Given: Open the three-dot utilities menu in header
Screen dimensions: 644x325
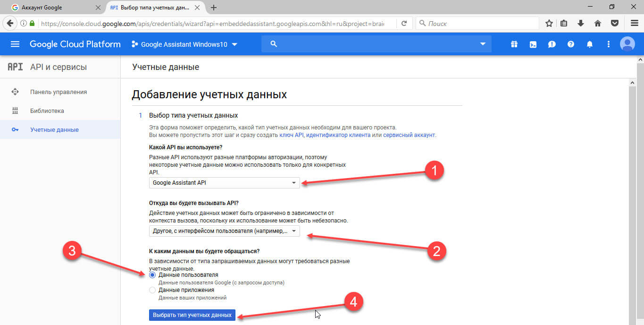Looking at the screenshot, I should pos(608,44).
